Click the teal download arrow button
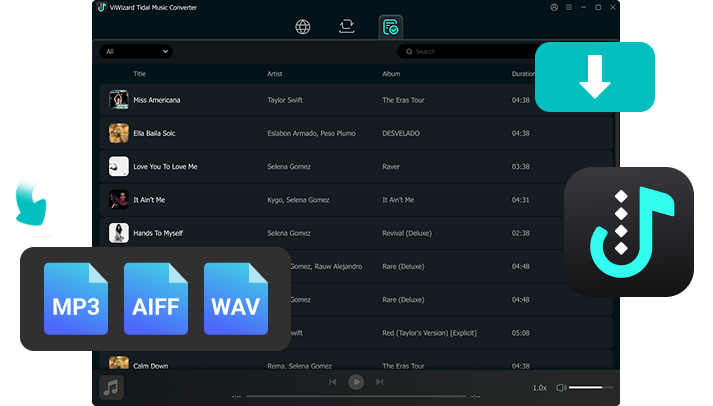The image size is (713, 406). [x=595, y=77]
